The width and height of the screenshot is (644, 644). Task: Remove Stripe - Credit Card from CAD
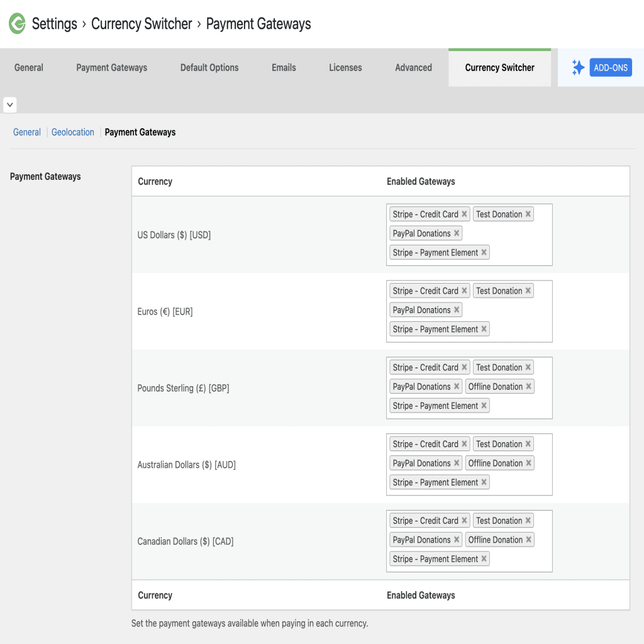coord(464,520)
